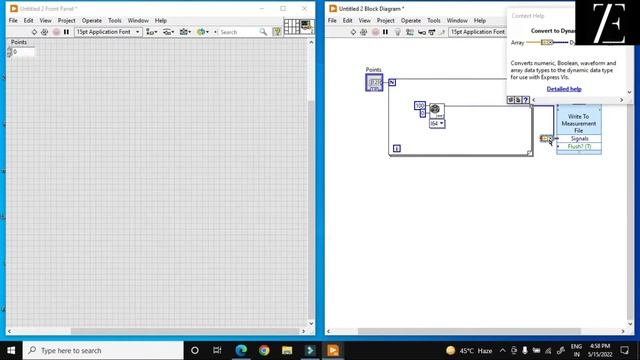
Task: Open the I64 representation dropdown
Action: tap(437, 123)
